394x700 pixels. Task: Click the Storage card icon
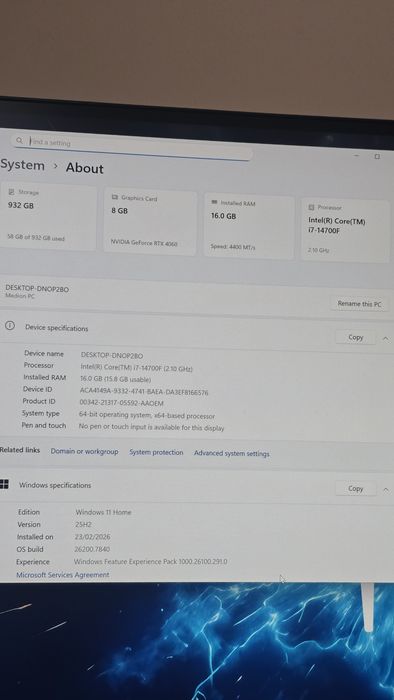(12, 192)
